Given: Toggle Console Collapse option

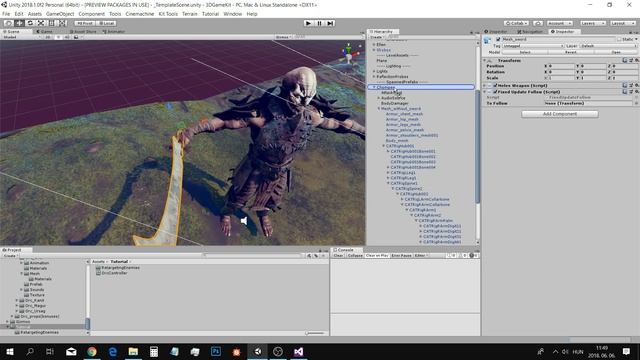Looking at the screenshot, I should coord(355,256).
